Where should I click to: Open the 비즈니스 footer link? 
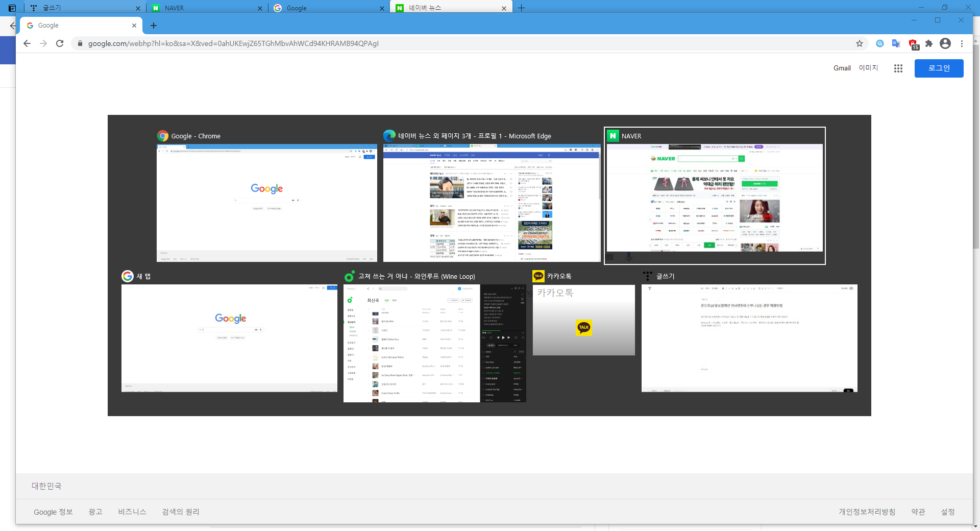(132, 512)
